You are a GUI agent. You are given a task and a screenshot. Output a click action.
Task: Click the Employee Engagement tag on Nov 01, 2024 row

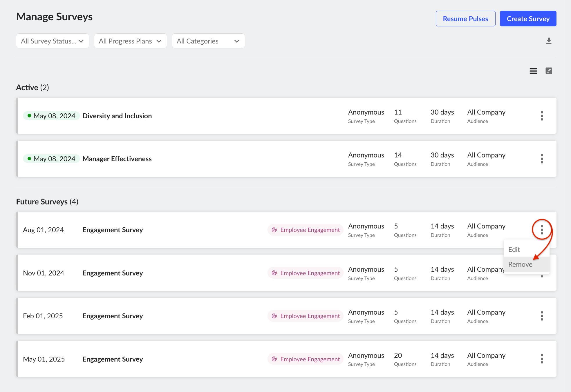click(x=306, y=273)
